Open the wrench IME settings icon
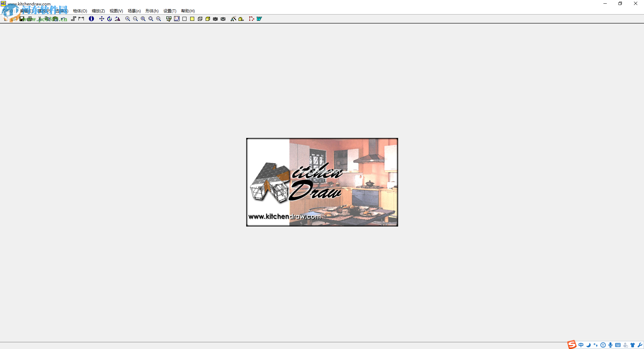Screen dimensions: 644x349 640,345
